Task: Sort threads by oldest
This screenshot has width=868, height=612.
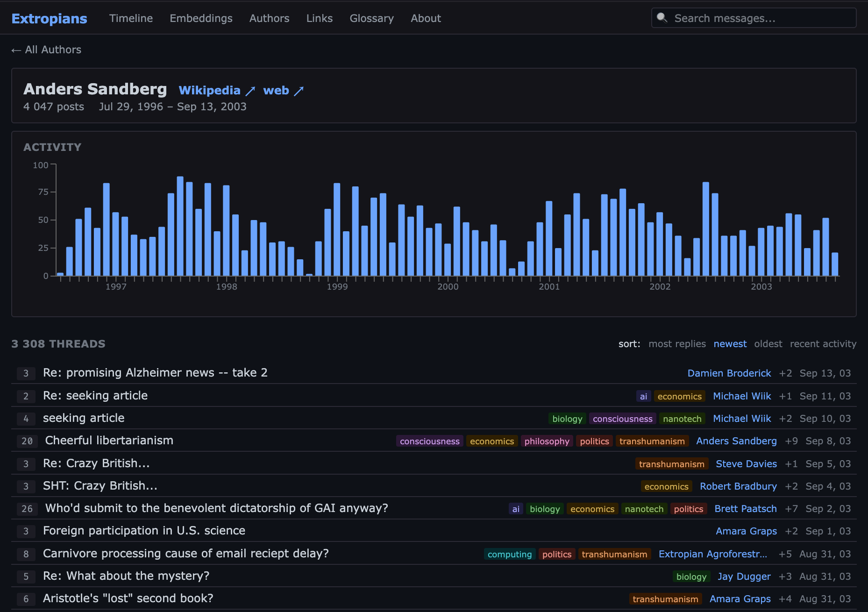Action: point(768,344)
